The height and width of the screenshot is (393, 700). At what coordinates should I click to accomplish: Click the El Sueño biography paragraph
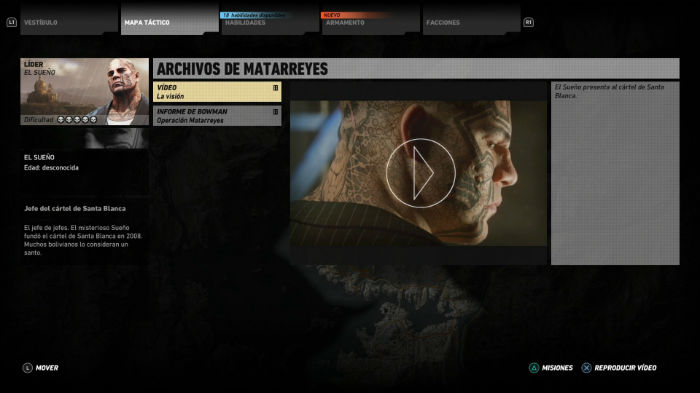point(83,240)
